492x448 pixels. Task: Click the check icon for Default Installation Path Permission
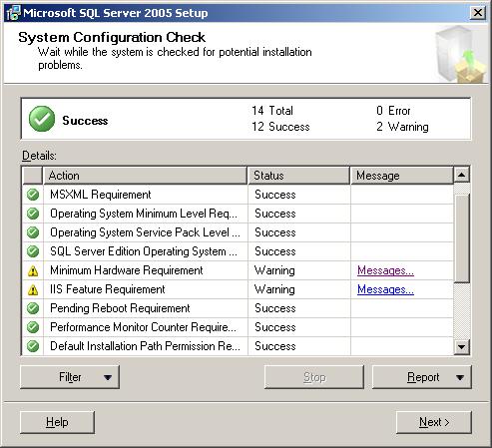(x=33, y=346)
